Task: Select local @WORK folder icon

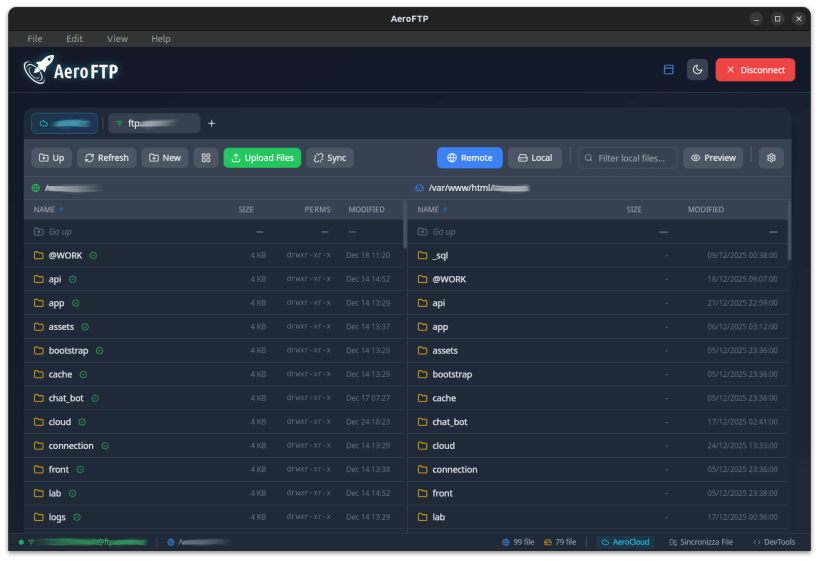Action: coord(423,279)
